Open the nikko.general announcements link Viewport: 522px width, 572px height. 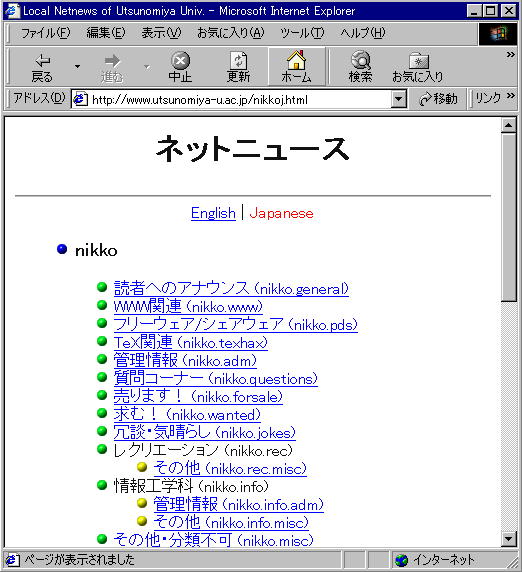pos(231,289)
